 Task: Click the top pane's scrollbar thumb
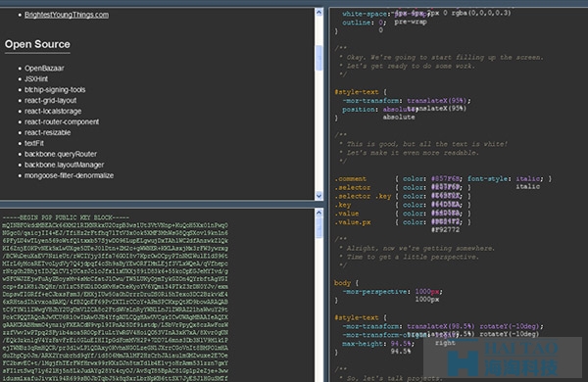tap(319, 58)
